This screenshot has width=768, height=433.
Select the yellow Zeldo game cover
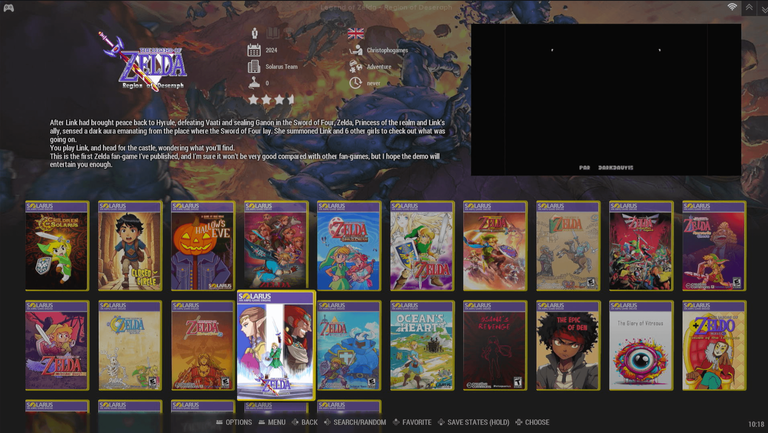[x=714, y=345]
